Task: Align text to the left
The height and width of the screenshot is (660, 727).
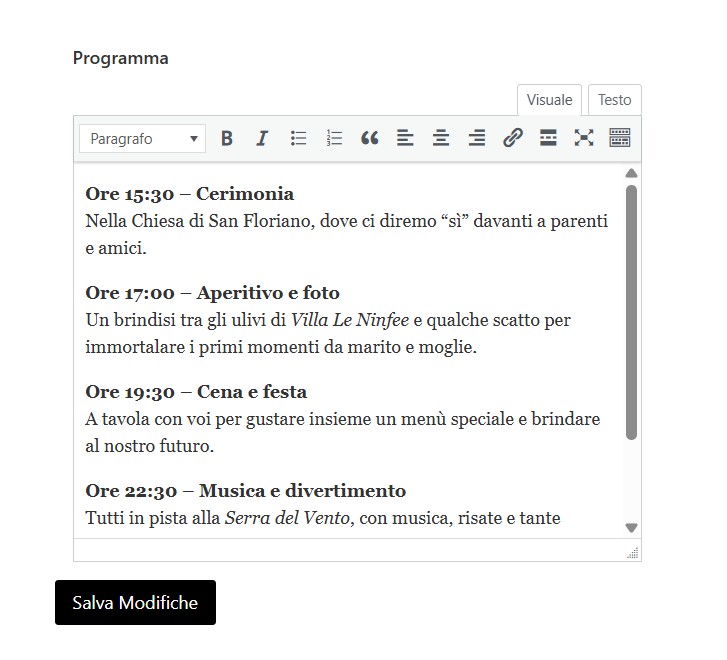Action: 405,138
